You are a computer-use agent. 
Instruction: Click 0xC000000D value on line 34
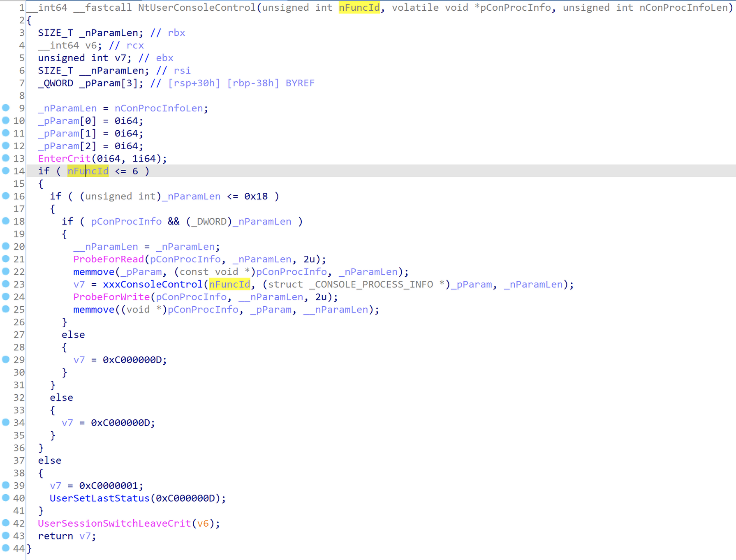120,423
